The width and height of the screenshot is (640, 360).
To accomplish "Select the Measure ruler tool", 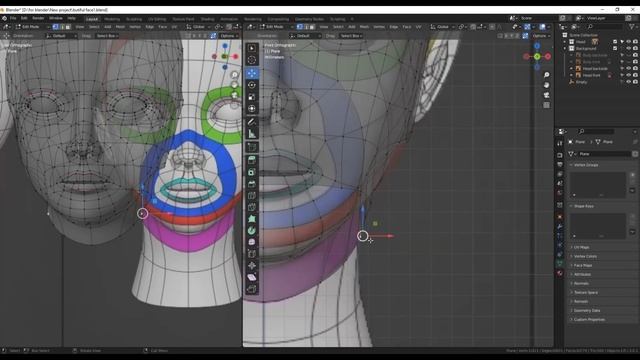I will tap(252, 134).
